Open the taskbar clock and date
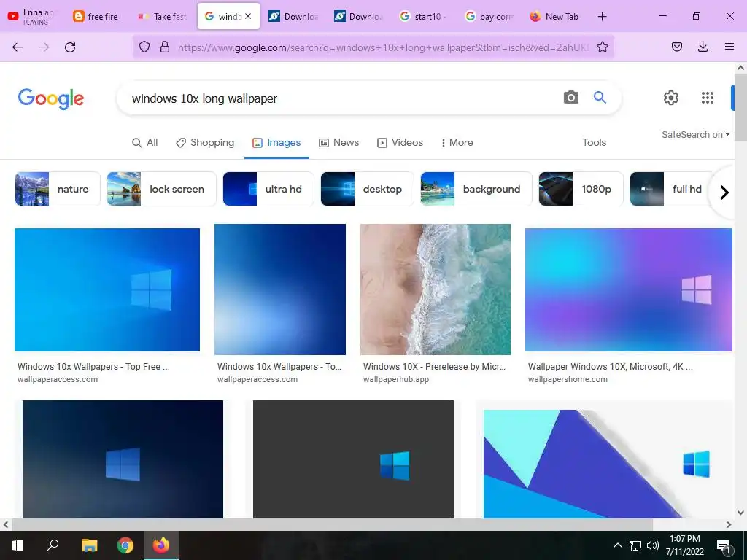The width and height of the screenshot is (747, 560). click(684, 545)
